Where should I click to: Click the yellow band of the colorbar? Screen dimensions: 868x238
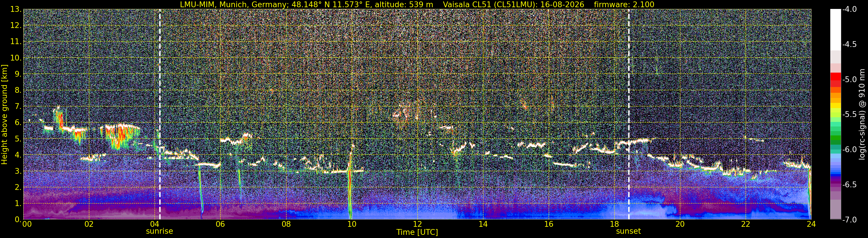pos(835,105)
